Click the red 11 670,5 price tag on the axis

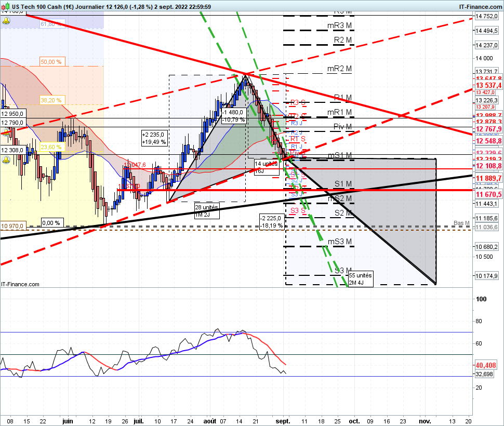tap(488, 194)
